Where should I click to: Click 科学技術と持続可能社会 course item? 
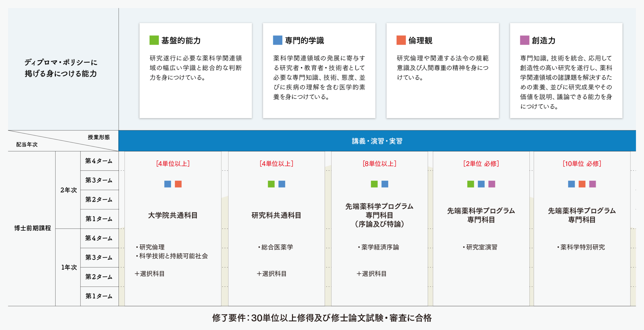(173, 256)
